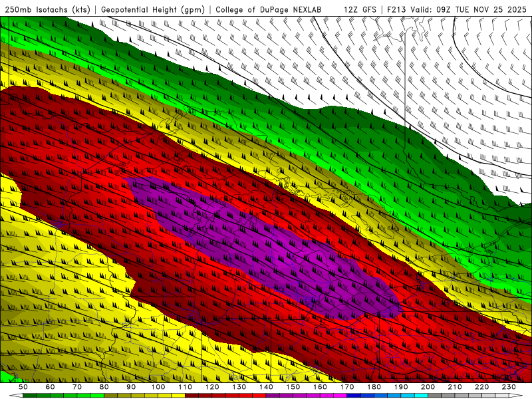This screenshot has width=532, height=399.
Task: Click the 220 color bar label
Action: [481, 387]
